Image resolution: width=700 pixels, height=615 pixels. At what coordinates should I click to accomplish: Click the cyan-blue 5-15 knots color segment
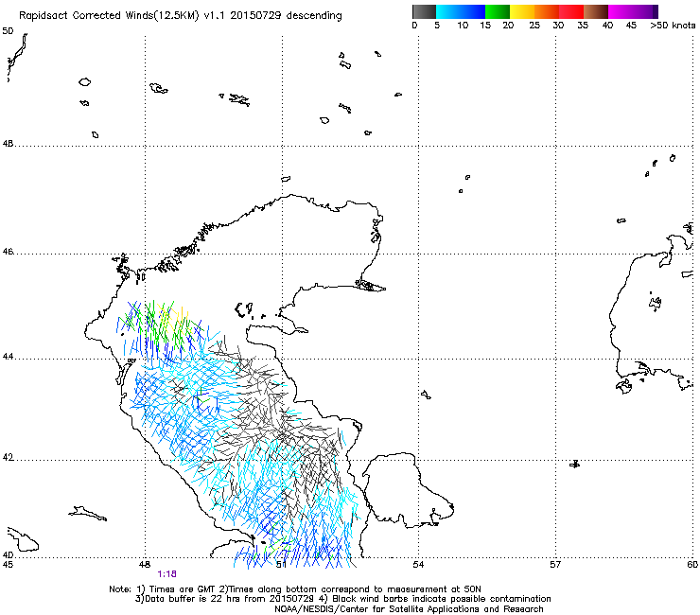pyautogui.click(x=461, y=11)
